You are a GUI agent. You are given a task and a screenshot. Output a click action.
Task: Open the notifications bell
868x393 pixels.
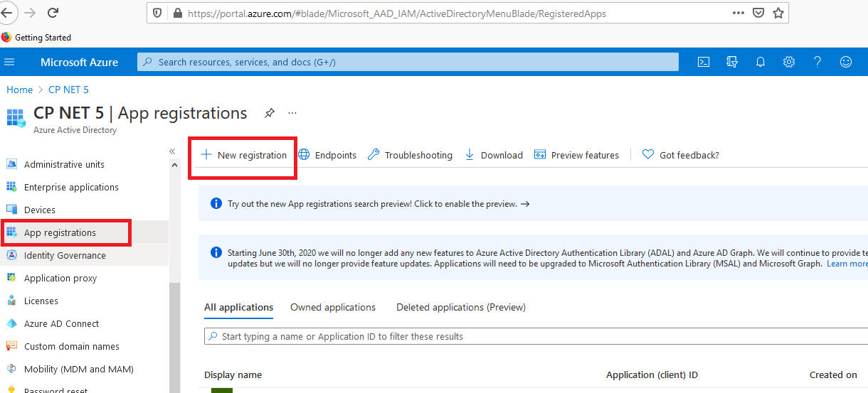coord(760,62)
